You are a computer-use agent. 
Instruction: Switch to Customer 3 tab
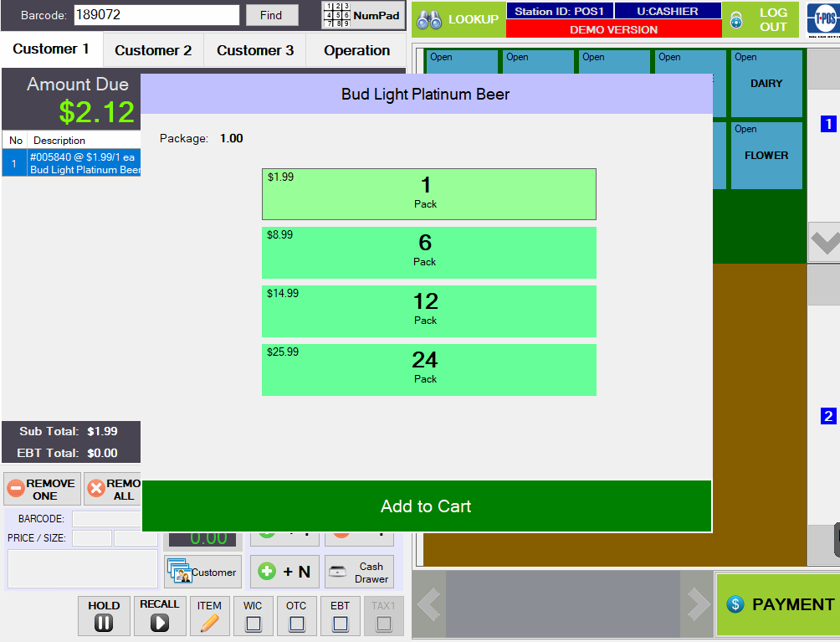coord(255,50)
